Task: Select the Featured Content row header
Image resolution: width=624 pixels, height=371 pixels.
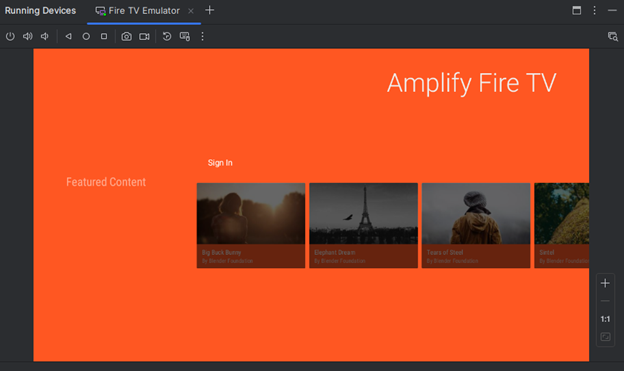Action: click(x=106, y=182)
